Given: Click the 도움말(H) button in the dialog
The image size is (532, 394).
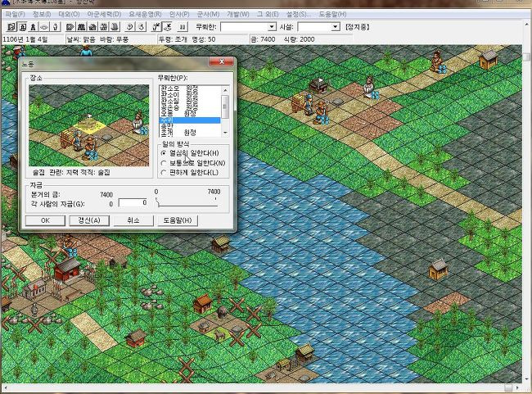Looking at the screenshot, I should tap(178, 220).
